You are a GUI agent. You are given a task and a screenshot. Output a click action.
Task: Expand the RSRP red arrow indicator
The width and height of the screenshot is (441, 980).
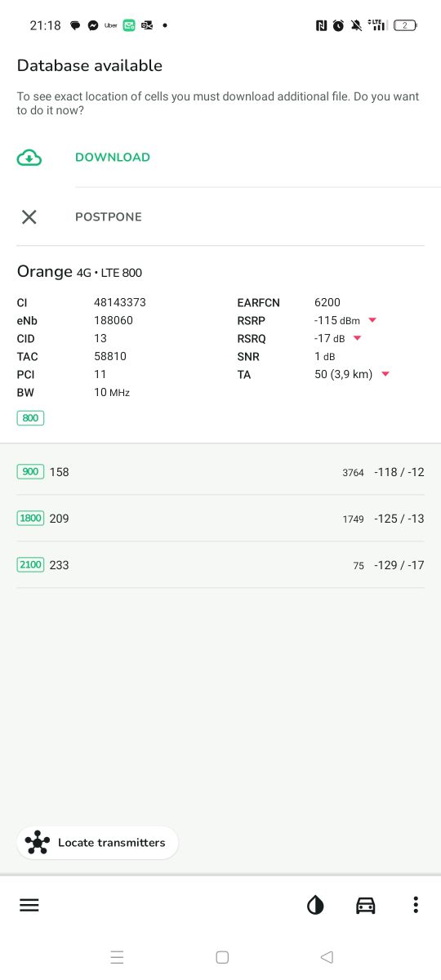tap(372, 320)
